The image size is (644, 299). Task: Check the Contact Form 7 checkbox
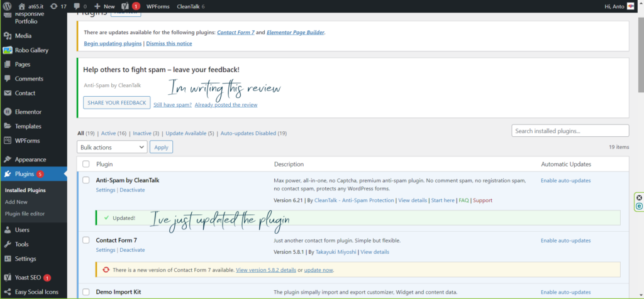click(86, 240)
